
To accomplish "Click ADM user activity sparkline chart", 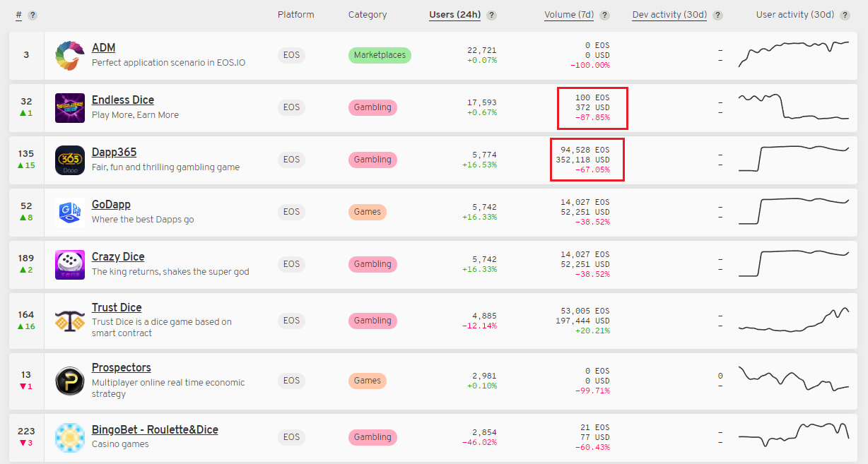I will 794,54.
